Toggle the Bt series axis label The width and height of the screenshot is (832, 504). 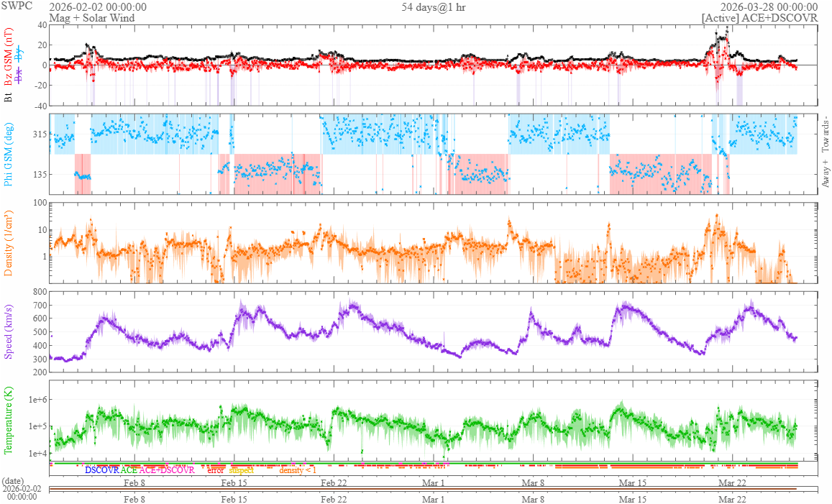(x=8, y=97)
